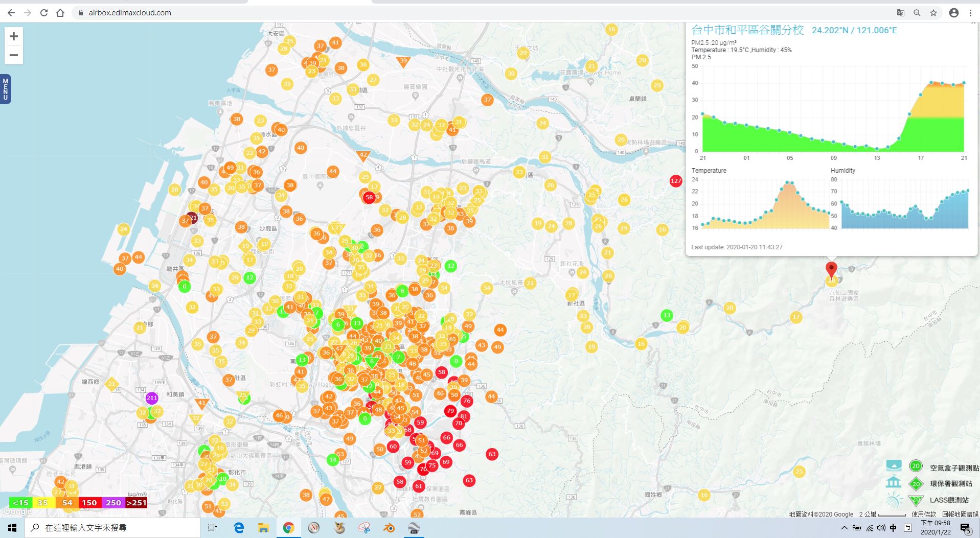
Task: Open Blender from the taskbar
Action: 389,528
